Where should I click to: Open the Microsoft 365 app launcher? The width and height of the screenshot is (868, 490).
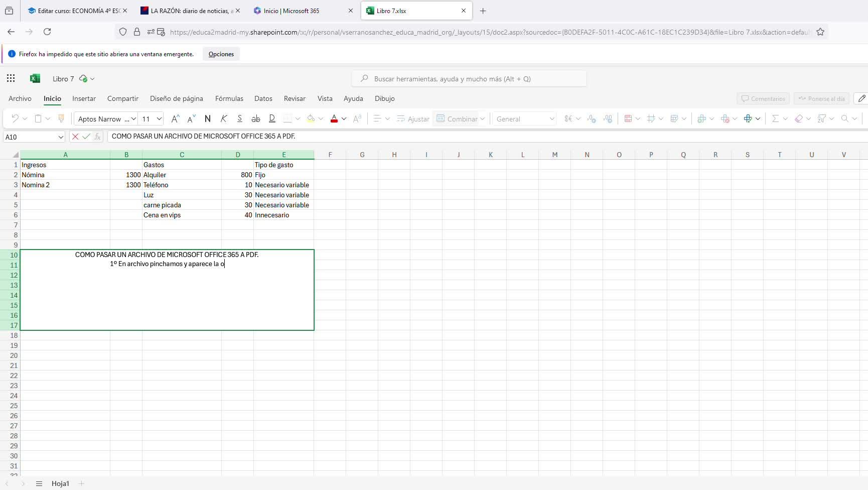[x=11, y=78]
